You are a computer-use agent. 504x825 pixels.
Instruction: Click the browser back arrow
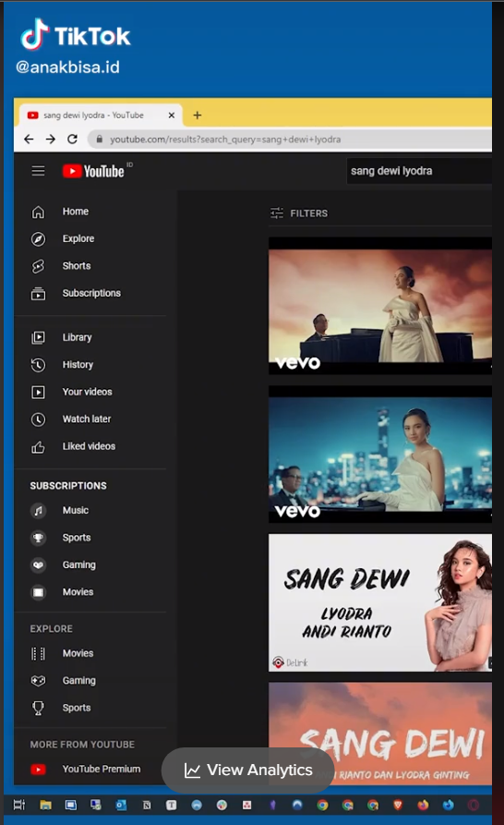pyautogui.click(x=29, y=139)
